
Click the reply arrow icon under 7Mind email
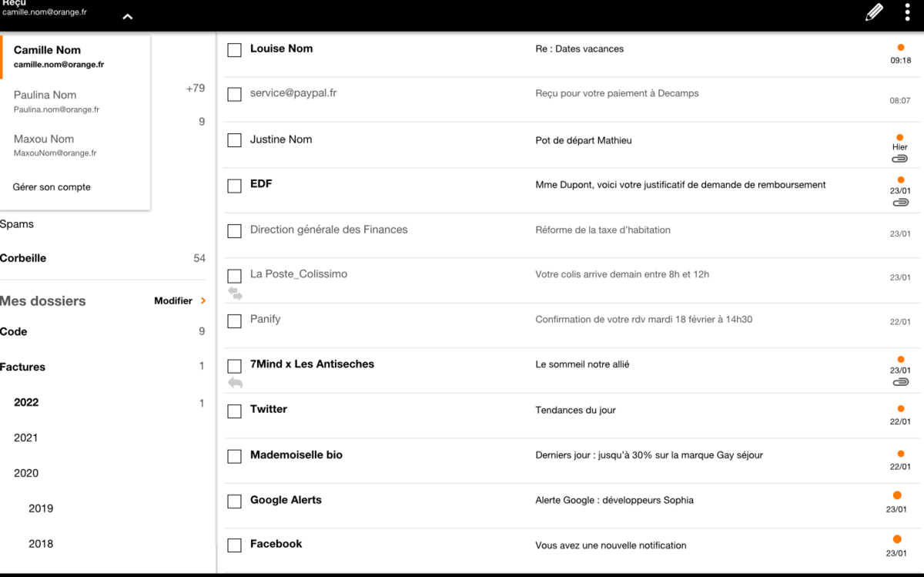pos(235,383)
